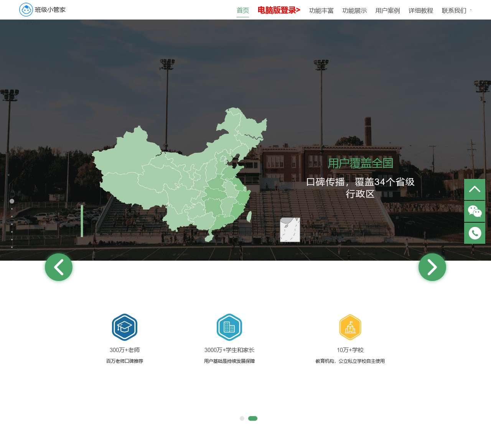Viewport: 491px width, 448px height.
Task: Go to previous slide with left arrow
Action: coord(59,267)
